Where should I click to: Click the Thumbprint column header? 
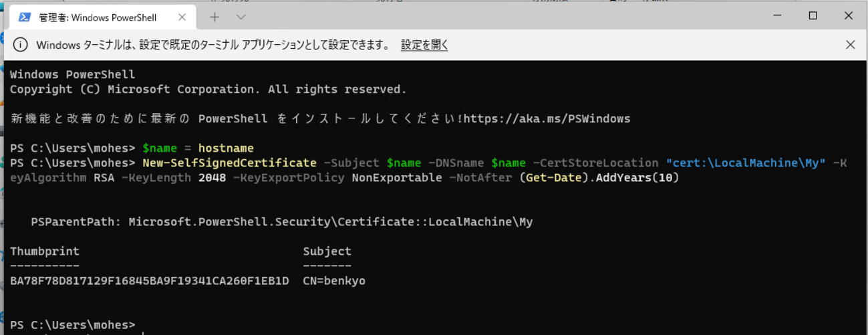point(45,251)
